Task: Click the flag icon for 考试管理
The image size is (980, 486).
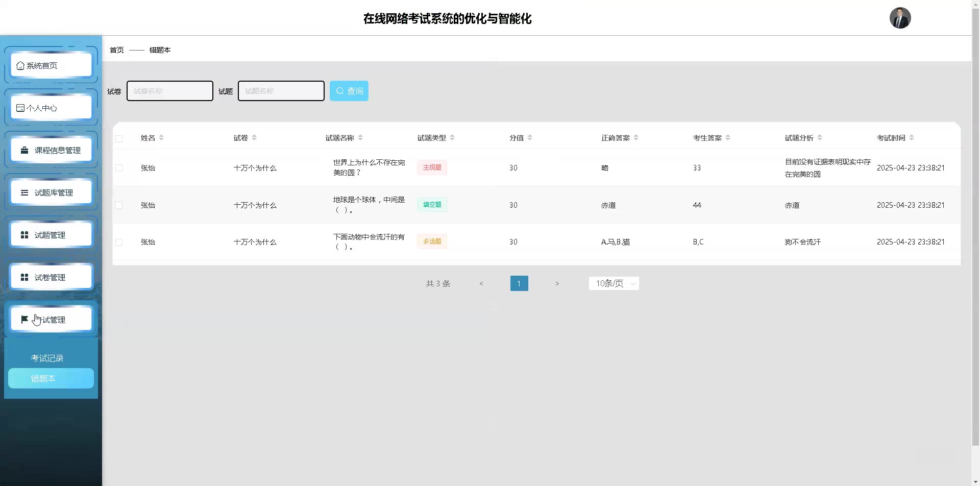Action: click(x=24, y=320)
